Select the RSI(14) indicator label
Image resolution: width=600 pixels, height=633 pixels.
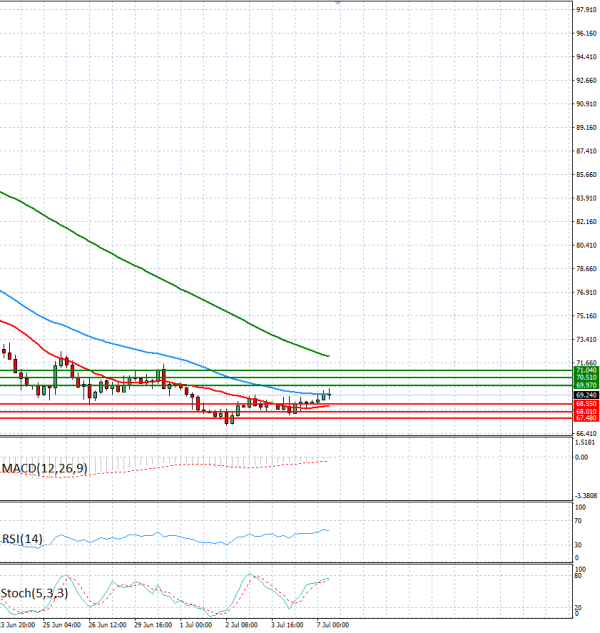(22, 539)
